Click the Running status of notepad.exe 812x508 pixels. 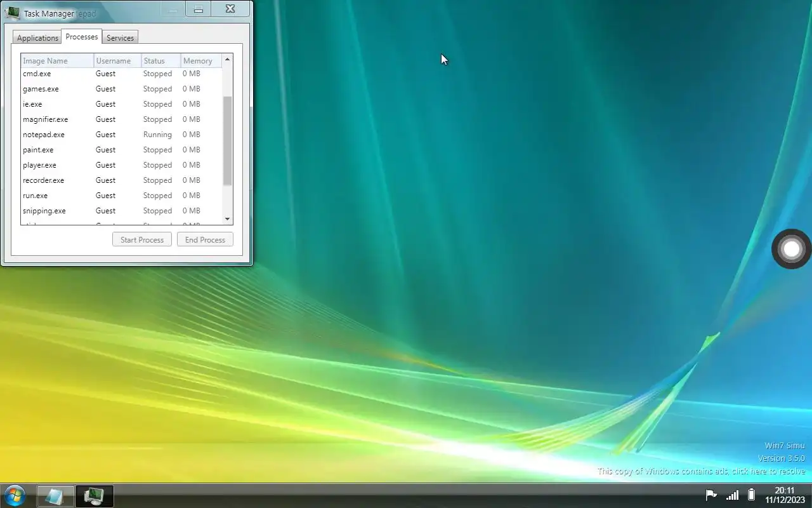pyautogui.click(x=157, y=135)
